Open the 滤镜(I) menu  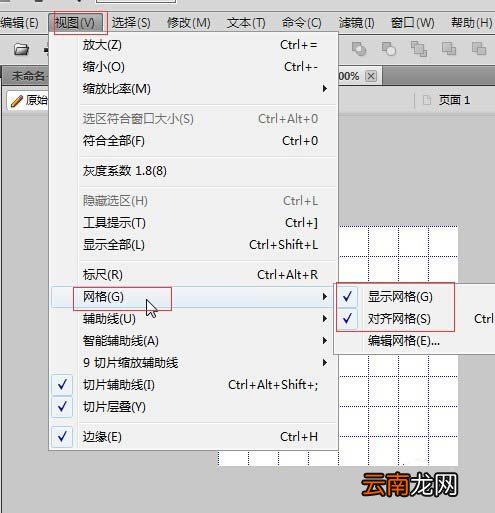click(x=356, y=23)
